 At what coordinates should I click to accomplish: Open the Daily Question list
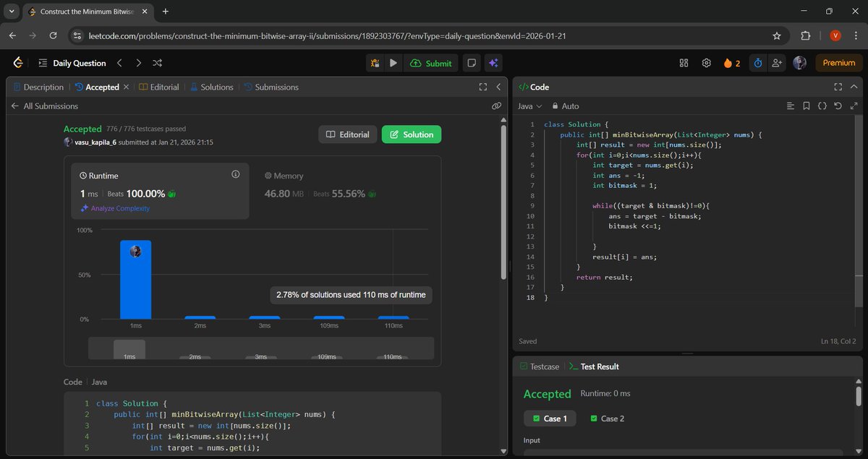coord(72,63)
